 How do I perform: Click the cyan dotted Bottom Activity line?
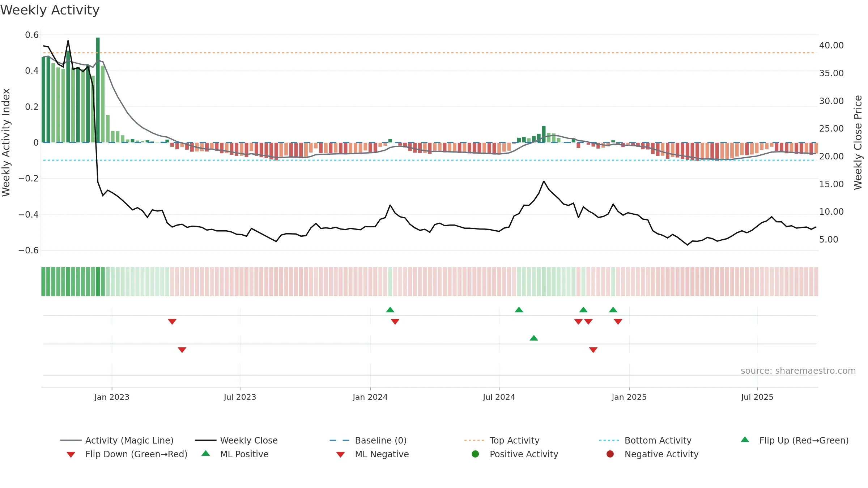[430, 160]
